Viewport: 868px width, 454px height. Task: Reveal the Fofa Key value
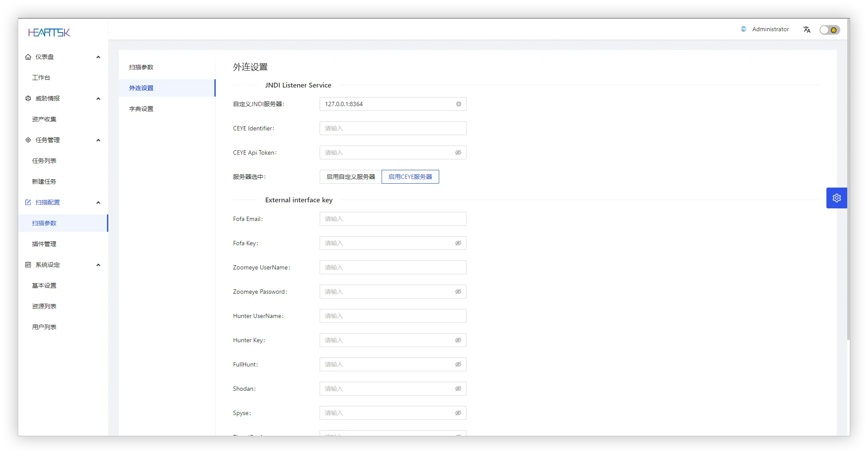[x=458, y=243]
